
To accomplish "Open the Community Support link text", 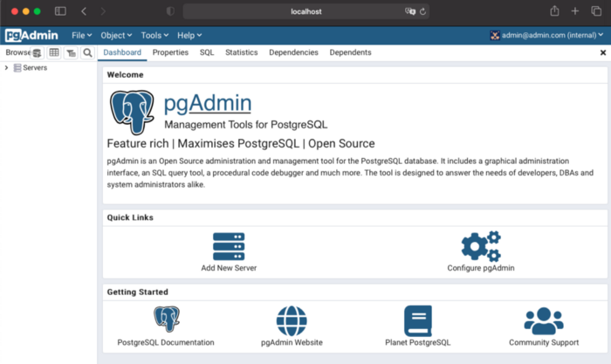I will coord(544,342).
